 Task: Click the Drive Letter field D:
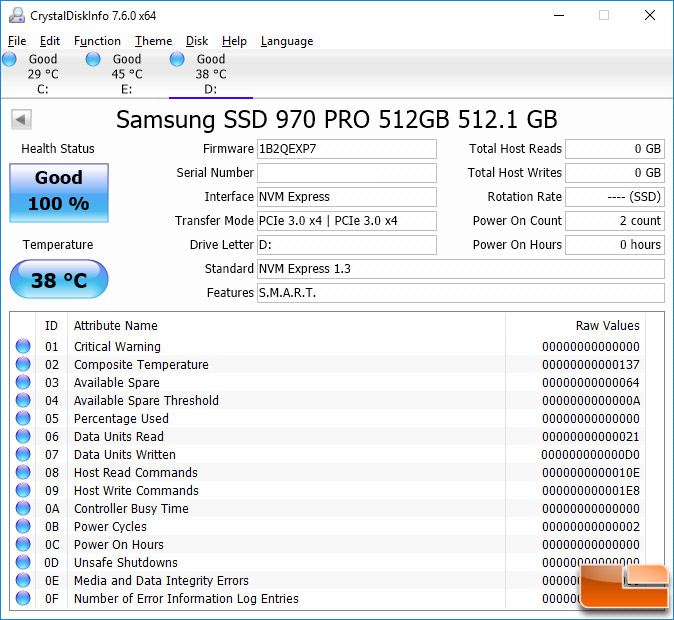(x=346, y=245)
